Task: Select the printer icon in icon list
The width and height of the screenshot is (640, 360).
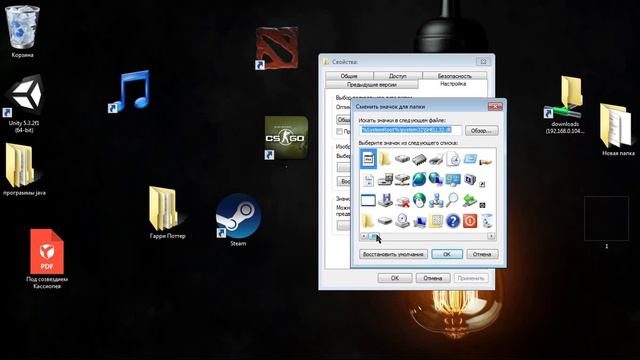Action: [x=436, y=159]
